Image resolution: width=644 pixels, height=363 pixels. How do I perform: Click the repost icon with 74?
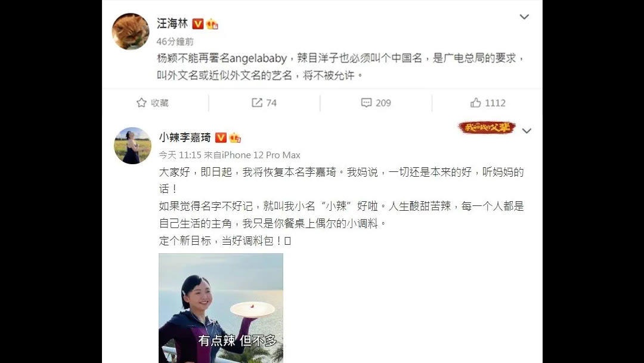(256, 103)
